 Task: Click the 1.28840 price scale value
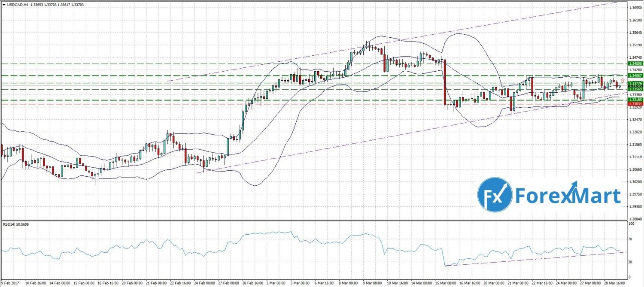(635, 219)
